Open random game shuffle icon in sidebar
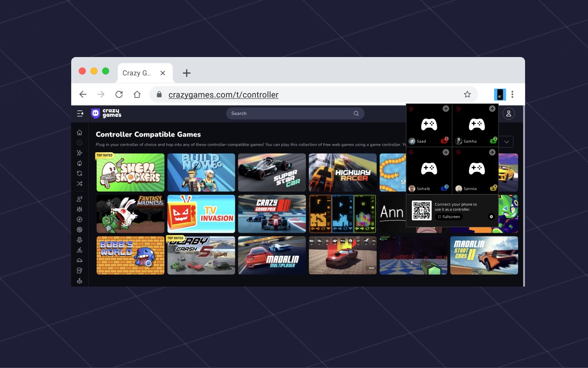This screenshot has height=368, width=588. (x=79, y=184)
